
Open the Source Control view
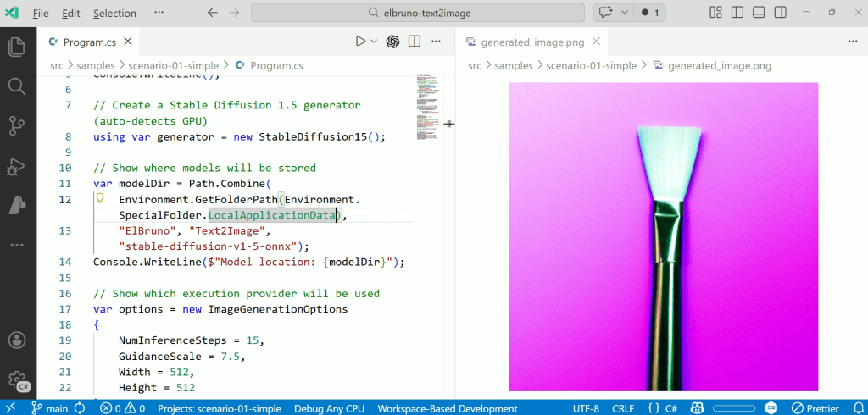17,126
